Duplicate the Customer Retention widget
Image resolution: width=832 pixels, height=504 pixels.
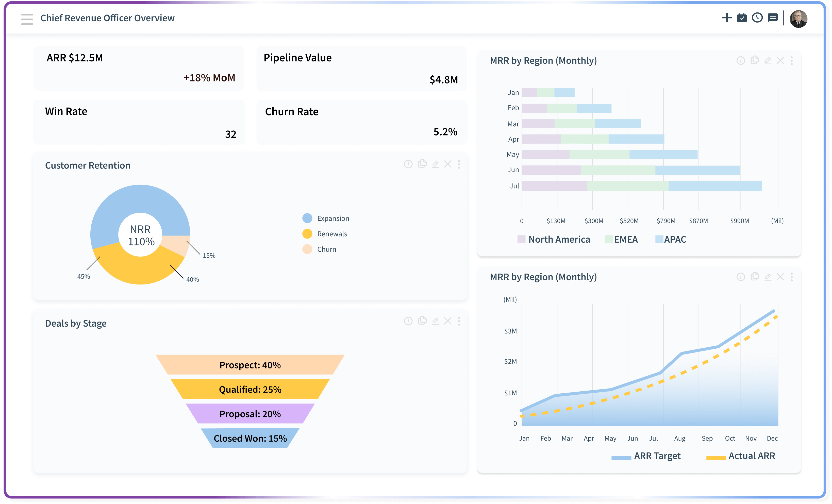(422, 164)
